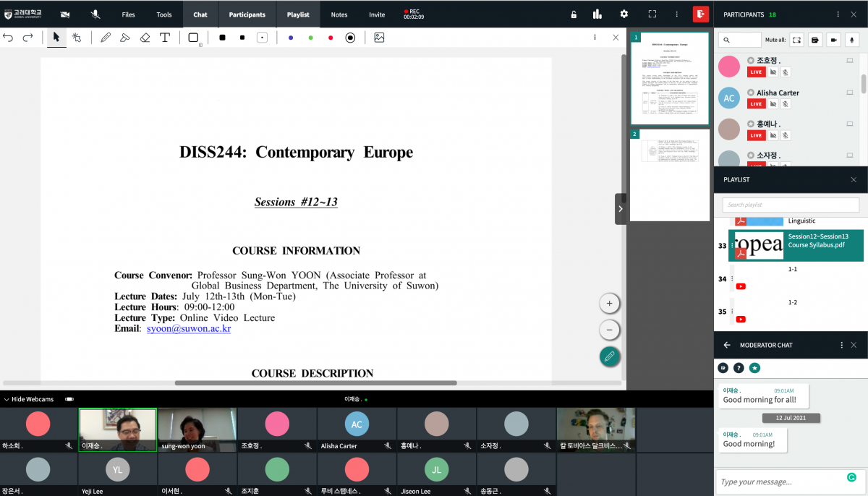Image resolution: width=868 pixels, height=496 pixels.
Task: Choose the text tool
Action: (x=165, y=38)
